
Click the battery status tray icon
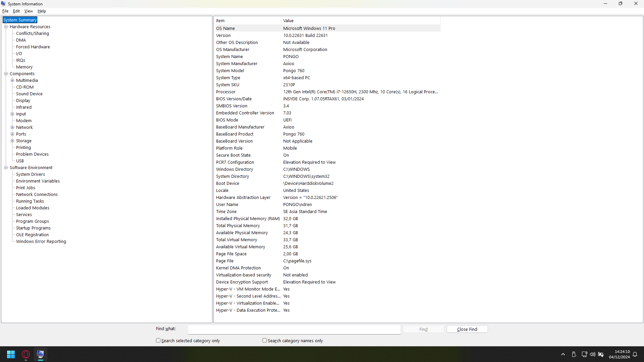tap(601, 354)
